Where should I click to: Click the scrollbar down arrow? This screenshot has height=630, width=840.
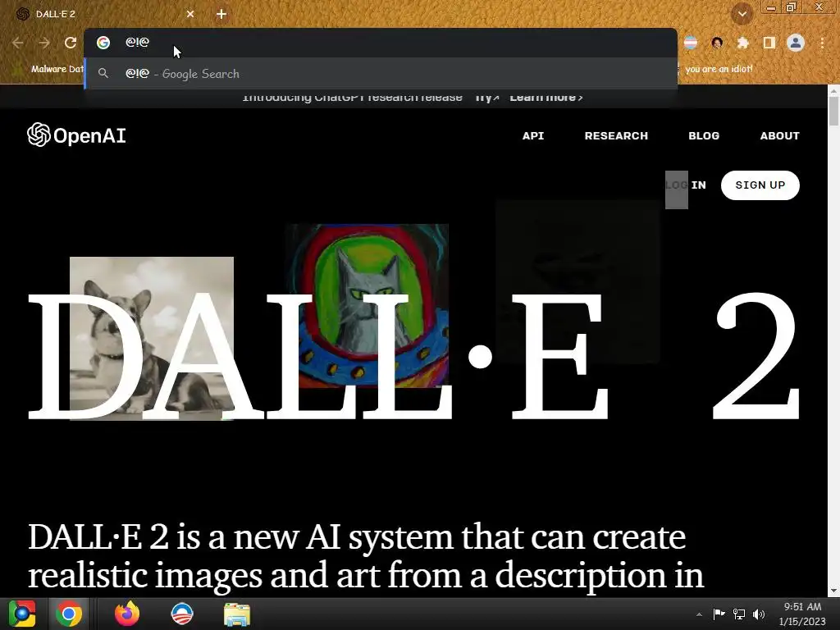pos(833,591)
